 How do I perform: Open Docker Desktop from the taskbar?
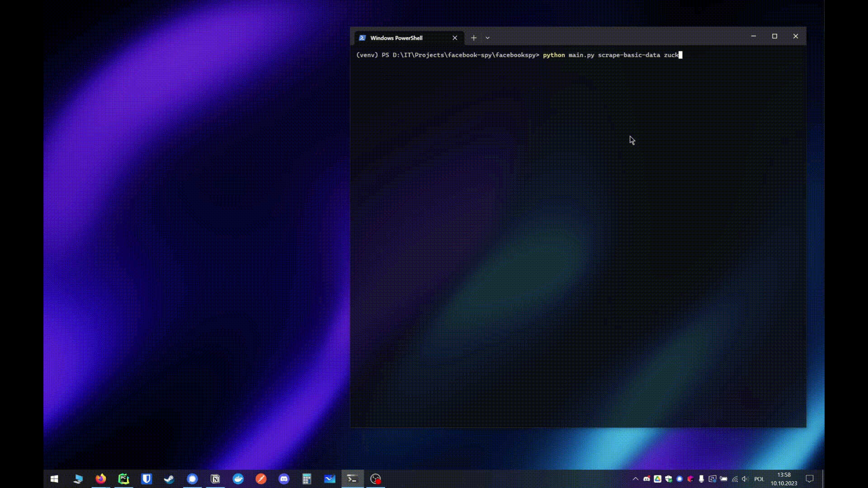point(238,479)
